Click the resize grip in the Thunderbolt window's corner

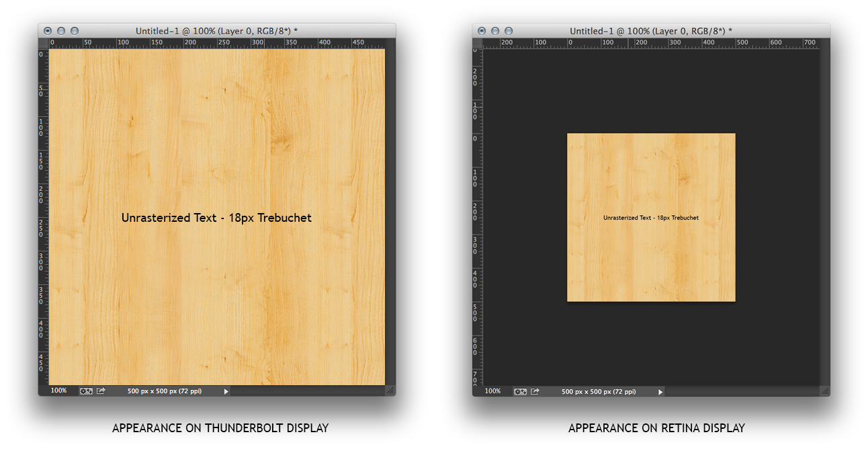[390, 391]
